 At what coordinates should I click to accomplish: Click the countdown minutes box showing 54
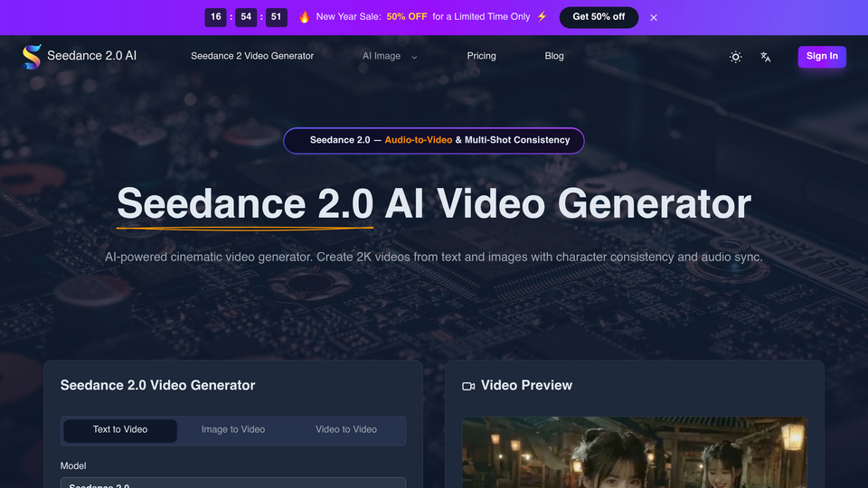click(x=246, y=17)
